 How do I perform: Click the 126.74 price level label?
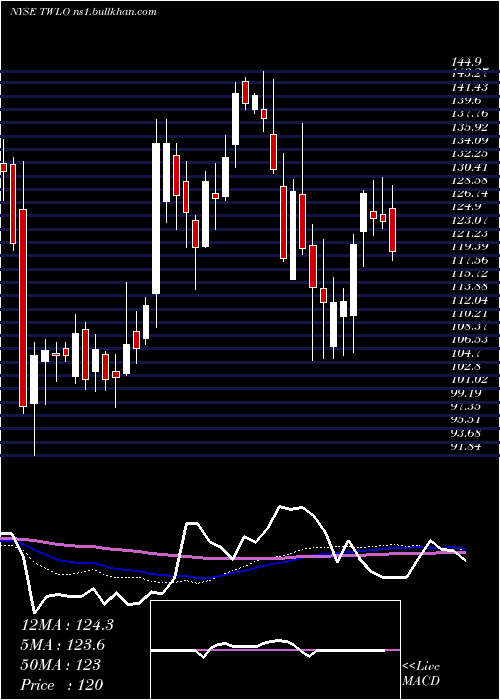(x=470, y=193)
